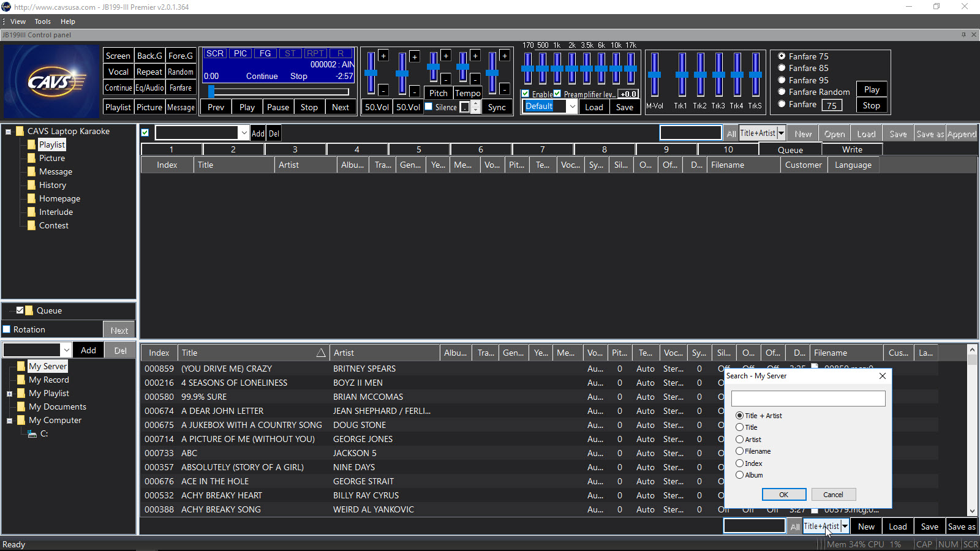Select the Homepage folder icon
980x551 pixels.
[32, 198]
